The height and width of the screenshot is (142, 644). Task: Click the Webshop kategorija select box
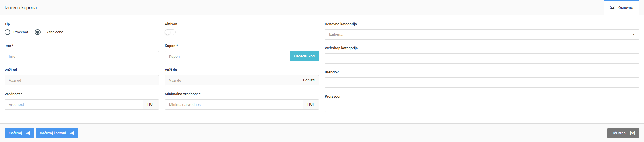[482, 59]
